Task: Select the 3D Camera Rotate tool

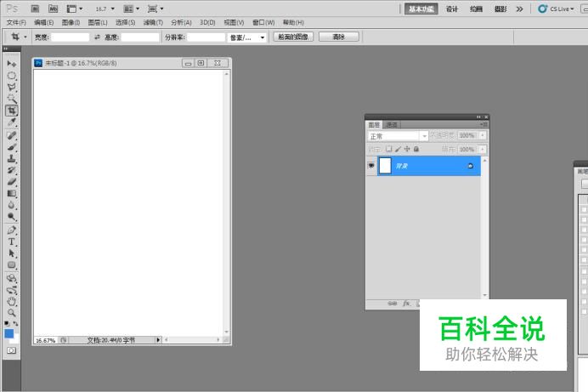Action: click(12, 290)
